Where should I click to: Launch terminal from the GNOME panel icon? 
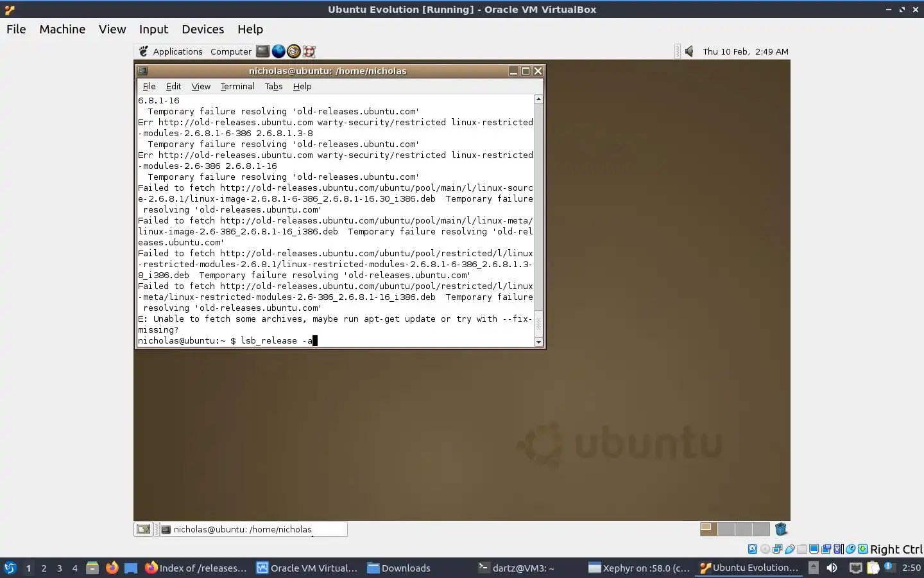tap(262, 51)
